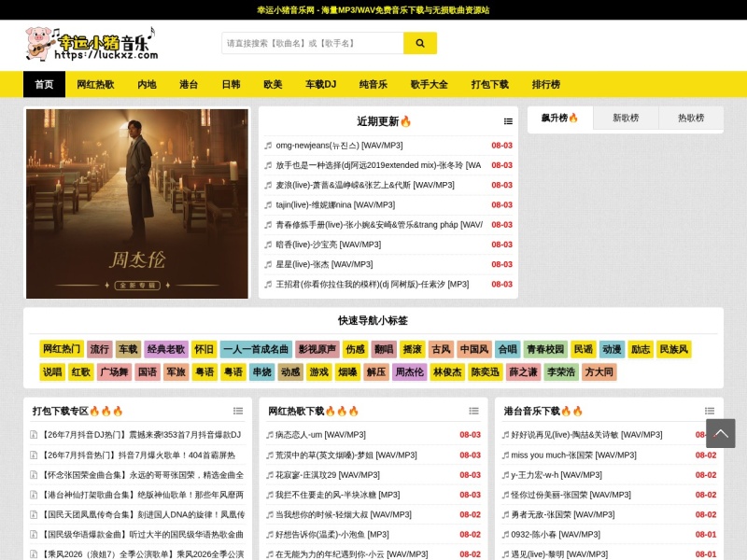Select the 影视原声 tag
Image resolution: width=747 pixels, height=560 pixels.
(x=317, y=349)
